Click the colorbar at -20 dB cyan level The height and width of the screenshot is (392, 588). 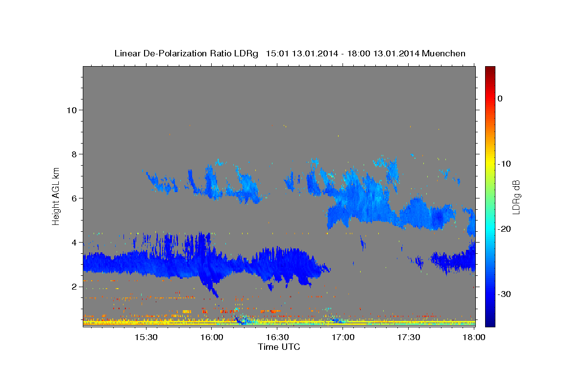click(490, 229)
